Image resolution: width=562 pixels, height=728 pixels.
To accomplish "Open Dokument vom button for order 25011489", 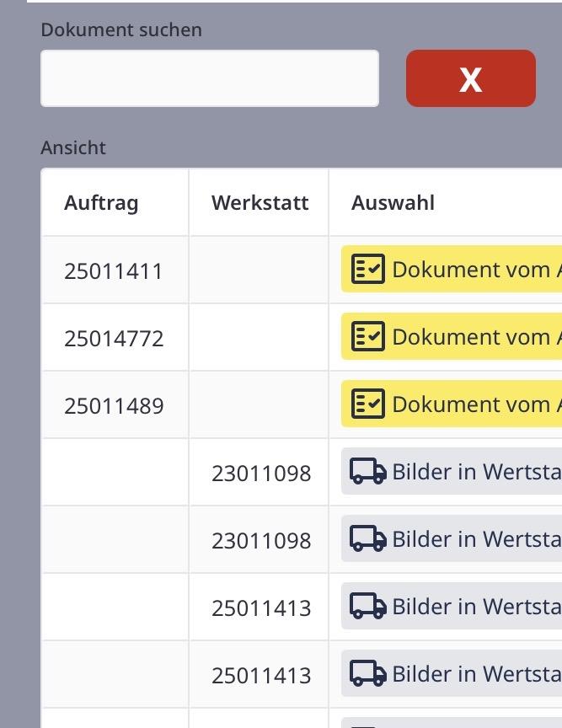I will point(472,404).
